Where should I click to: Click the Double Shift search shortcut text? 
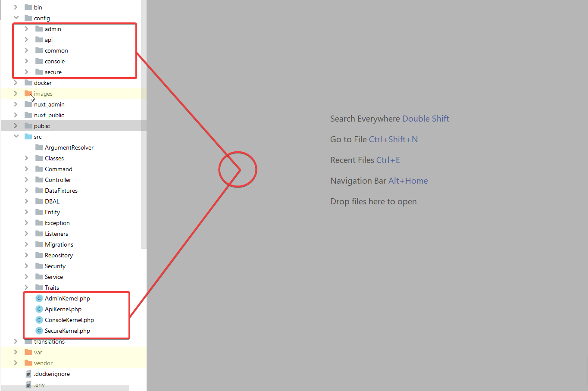425,119
